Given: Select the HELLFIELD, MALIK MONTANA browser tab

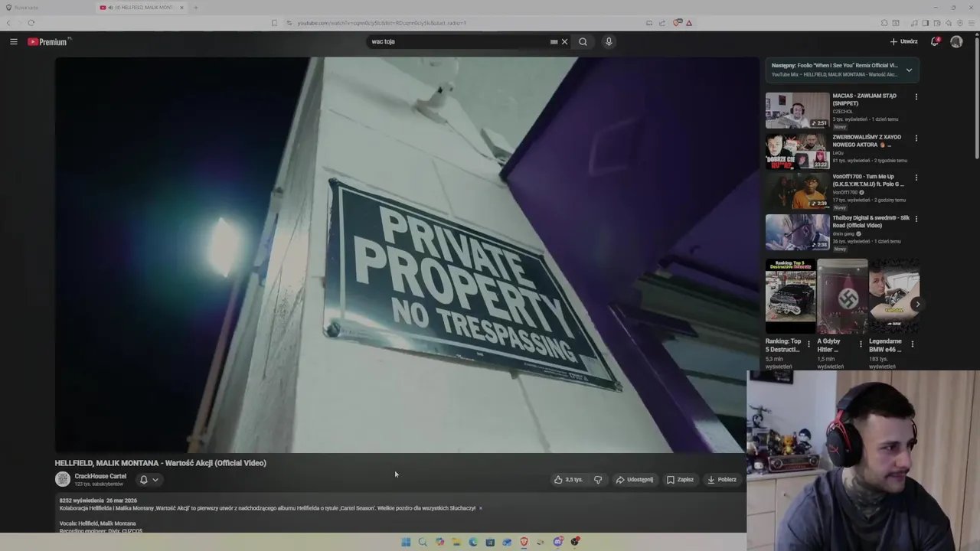Looking at the screenshot, I should point(142,8).
